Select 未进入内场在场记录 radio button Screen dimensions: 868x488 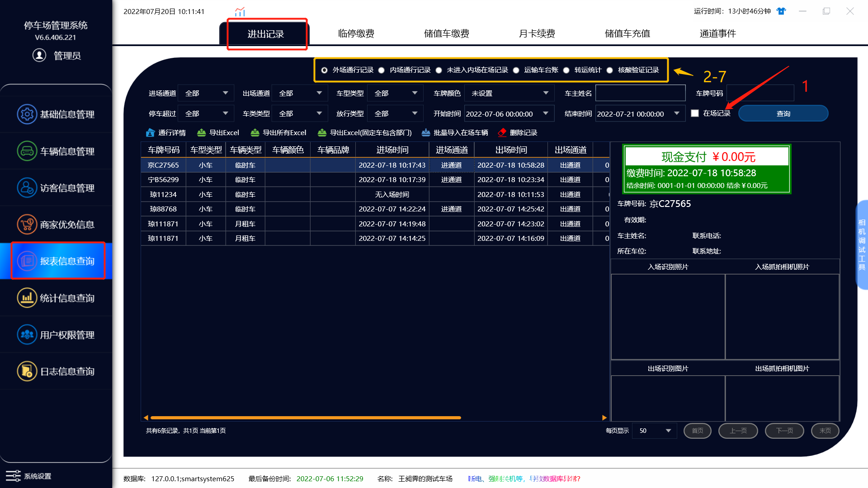tap(439, 70)
